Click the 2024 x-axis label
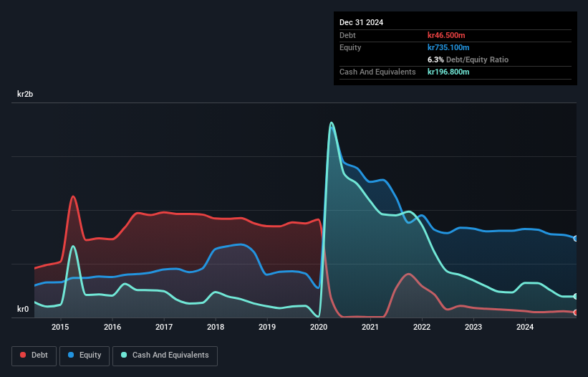This screenshot has width=588, height=377. tap(525, 327)
